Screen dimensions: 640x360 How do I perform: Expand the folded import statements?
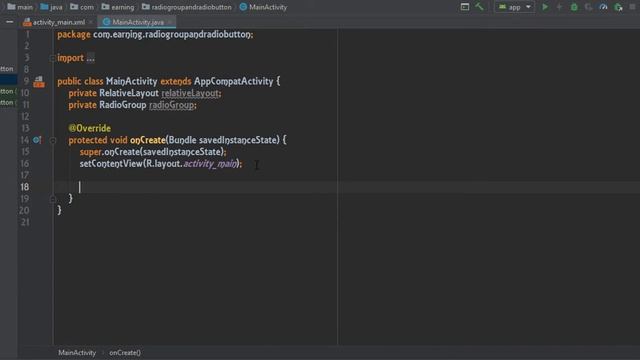click(91, 58)
